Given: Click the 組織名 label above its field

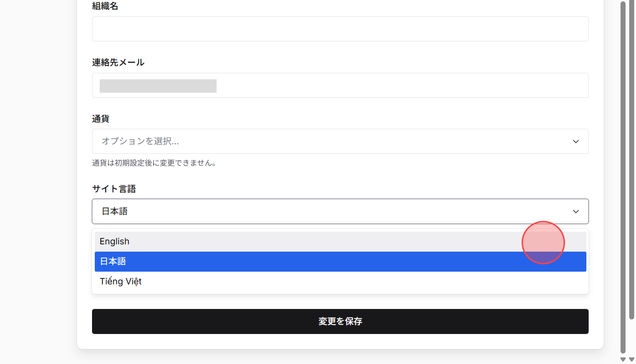Looking at the screenshot, I should click(105, 6).
